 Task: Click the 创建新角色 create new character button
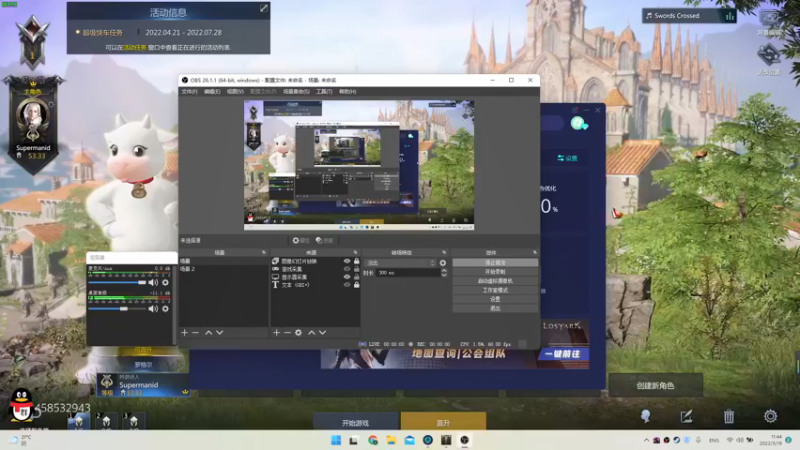[656, 386]
